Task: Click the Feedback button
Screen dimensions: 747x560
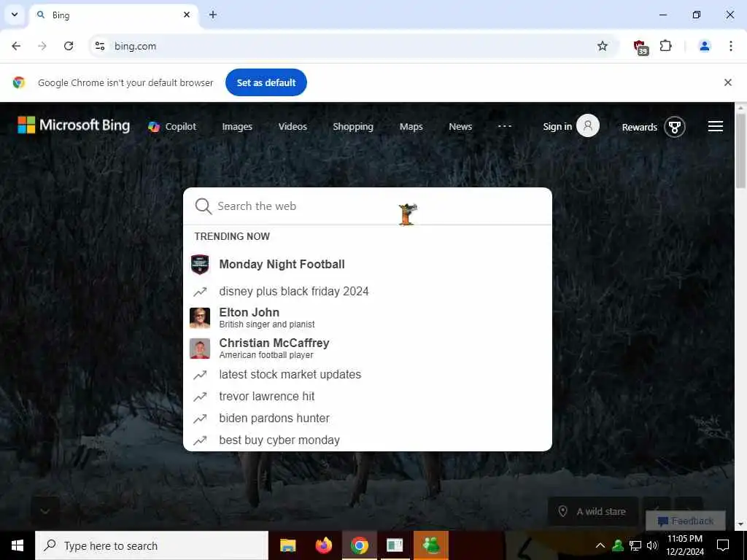Action: (686, 521)
